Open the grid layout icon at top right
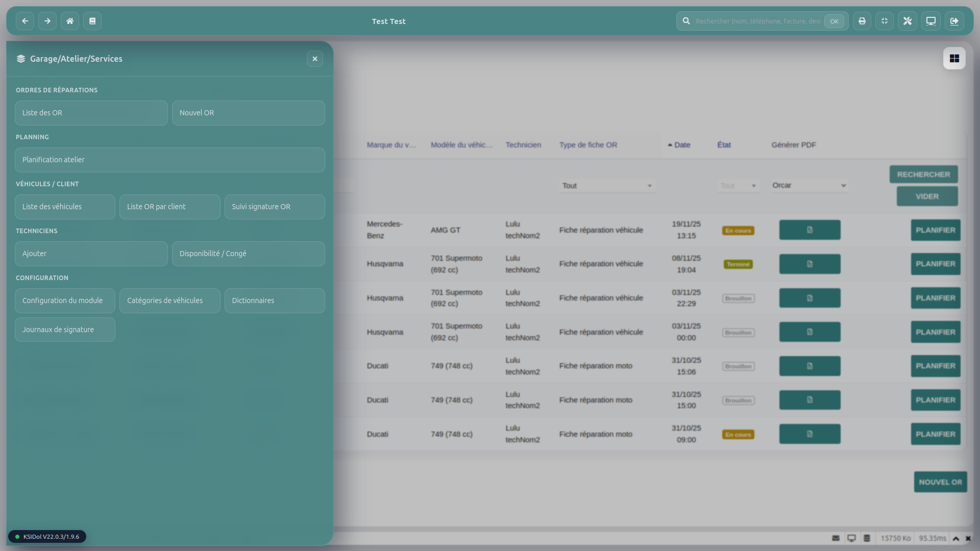The image size is (980, 551). (x=954, y=59)
